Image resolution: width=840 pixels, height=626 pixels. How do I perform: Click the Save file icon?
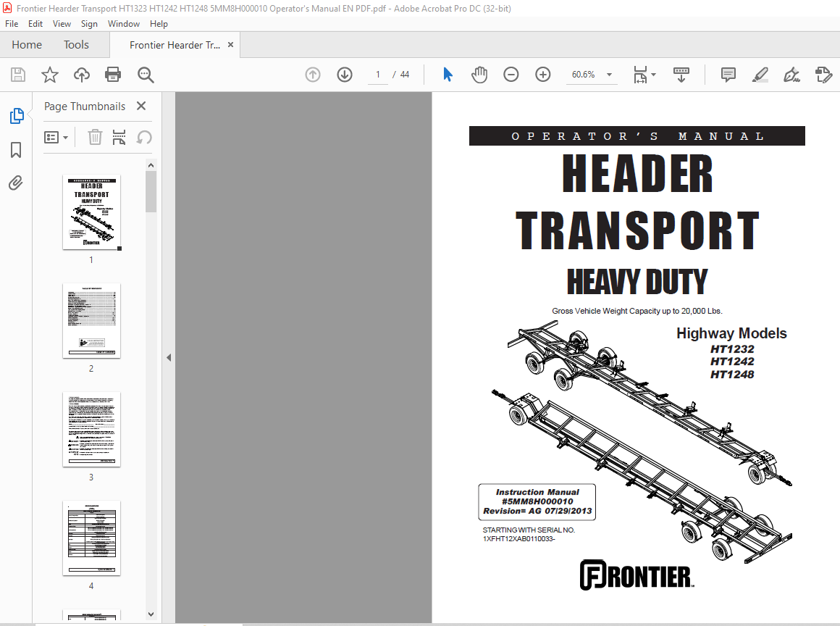[18, 75]
